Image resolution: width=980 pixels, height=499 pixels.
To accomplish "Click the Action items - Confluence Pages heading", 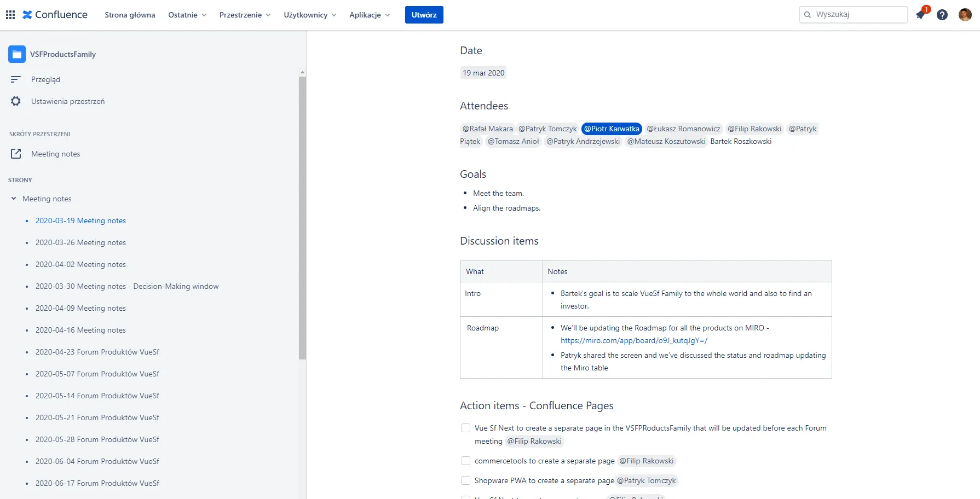I will 537,405.
